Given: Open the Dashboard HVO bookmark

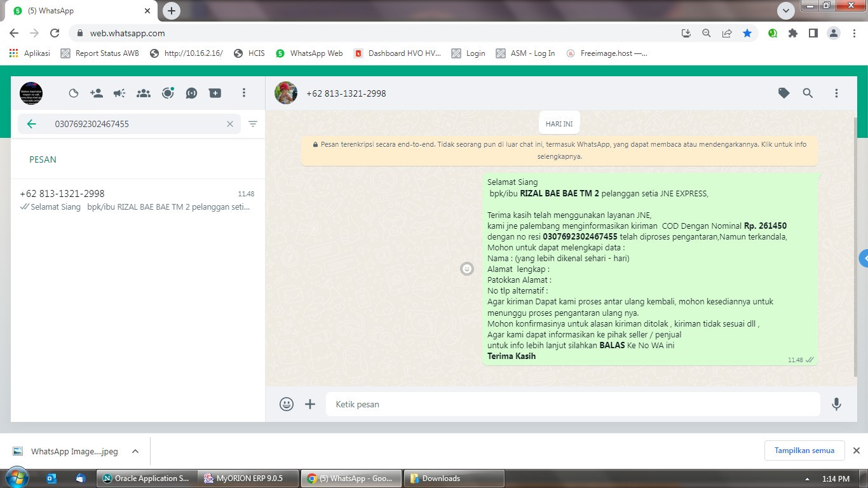Looking at the screenshot, I should click(x=397, y=53).
